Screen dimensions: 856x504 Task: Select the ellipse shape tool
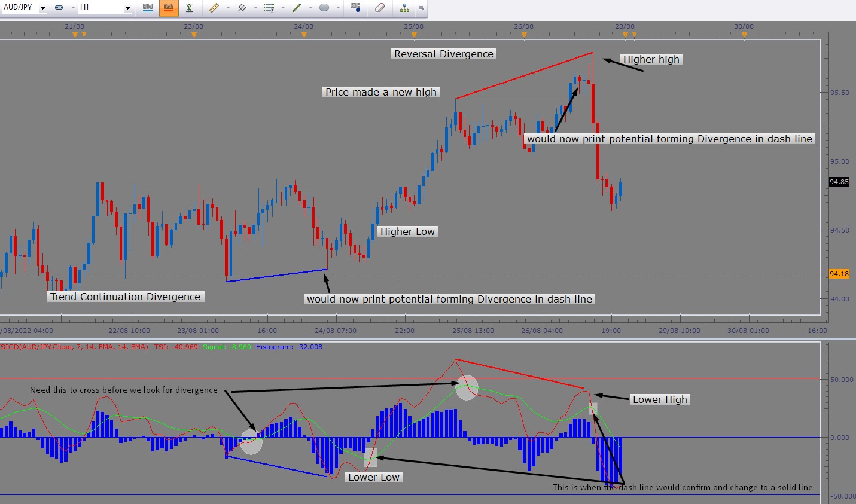324,8
